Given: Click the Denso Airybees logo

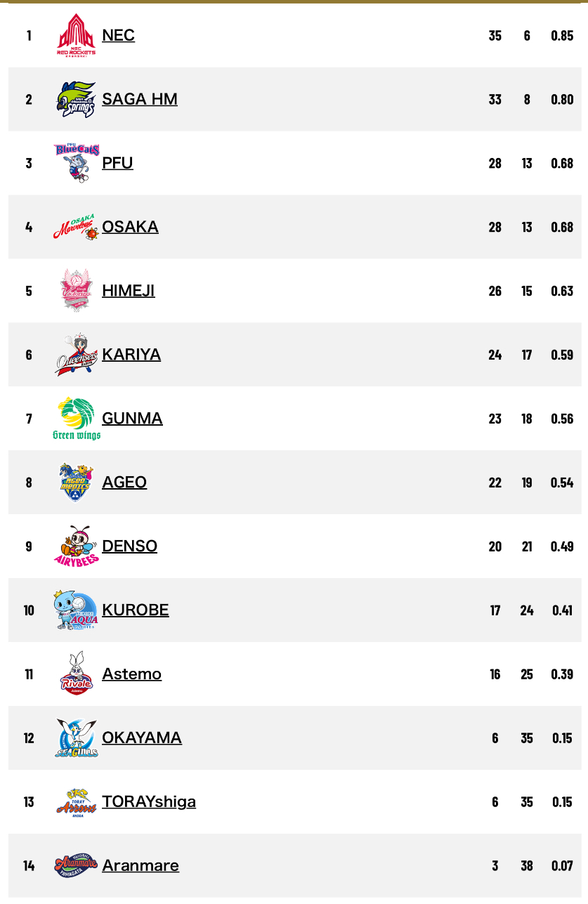Looking at the screenshot, I should click(x=77, y=546).
